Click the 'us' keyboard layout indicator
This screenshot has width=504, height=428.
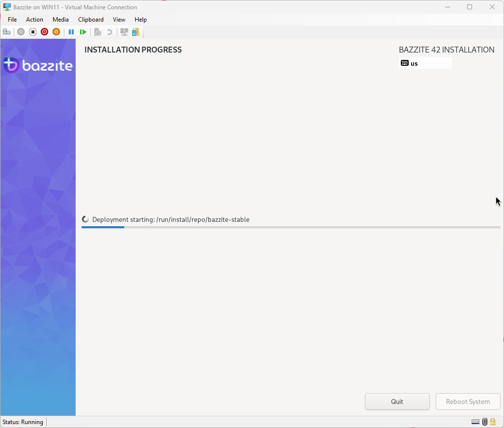[425, 63]
